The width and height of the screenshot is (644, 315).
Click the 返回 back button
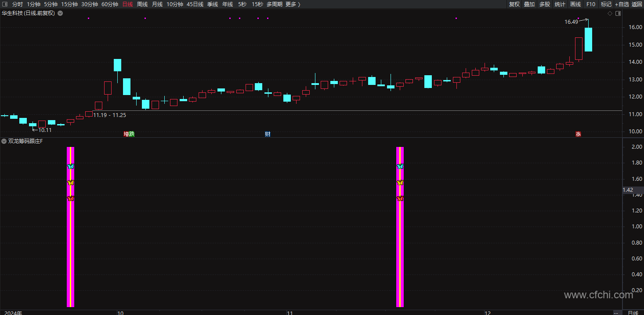coord(637,4)
